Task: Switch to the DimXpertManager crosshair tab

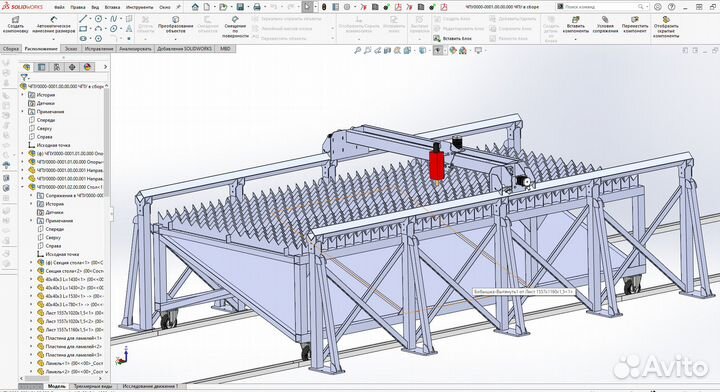Action: pyautogui.click(x=72, y=67)
